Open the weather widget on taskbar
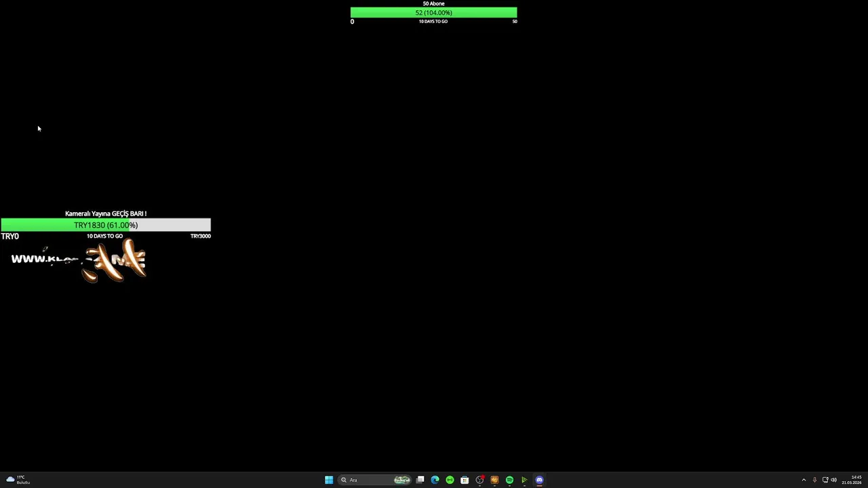Viewport: 868px width, 488px height. (18, 480)
